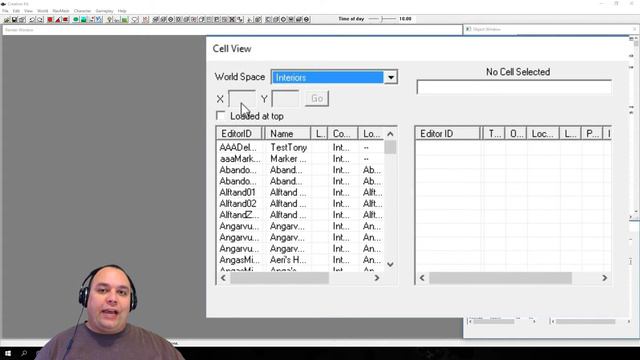This screenshot has width=640, height=360.
Task: Click left arrow of the cell list horizontal scrollbar
Action: click(223, 278)
